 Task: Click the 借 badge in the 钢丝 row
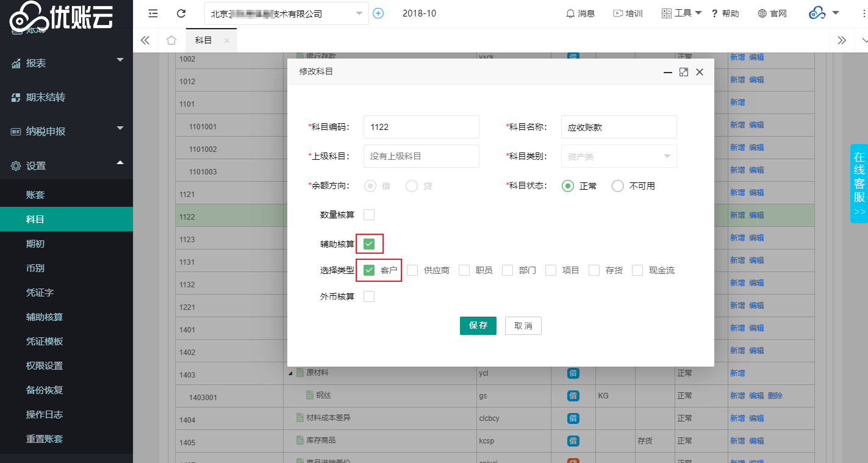573,396
